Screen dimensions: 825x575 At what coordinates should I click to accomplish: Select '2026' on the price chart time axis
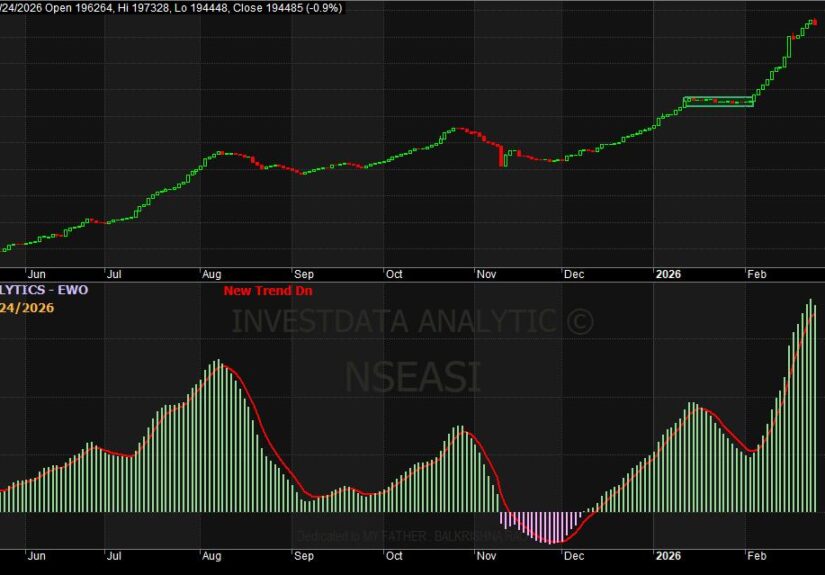point(667,272)
